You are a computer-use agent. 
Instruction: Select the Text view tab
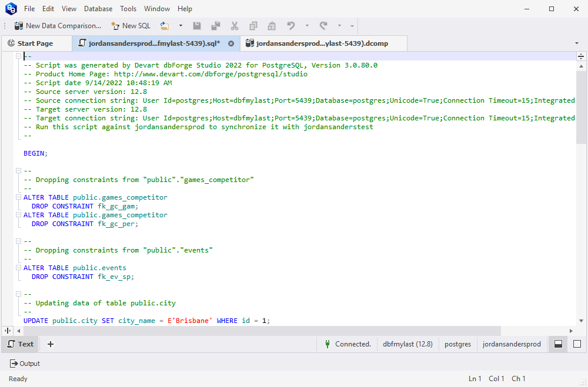pos(21,344)
